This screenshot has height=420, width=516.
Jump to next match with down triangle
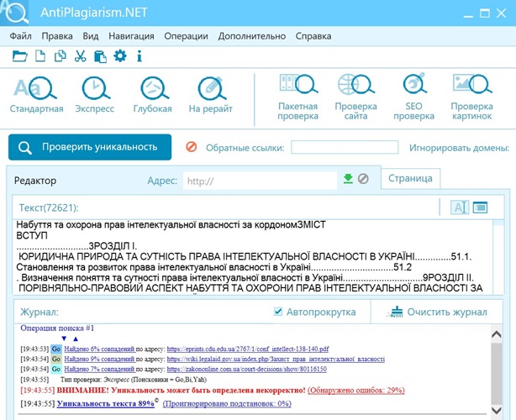click(x=64, y=339)
